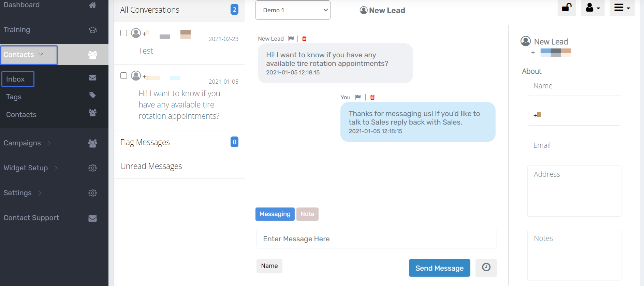Open the schedule message clock icon

coord(486,268)
